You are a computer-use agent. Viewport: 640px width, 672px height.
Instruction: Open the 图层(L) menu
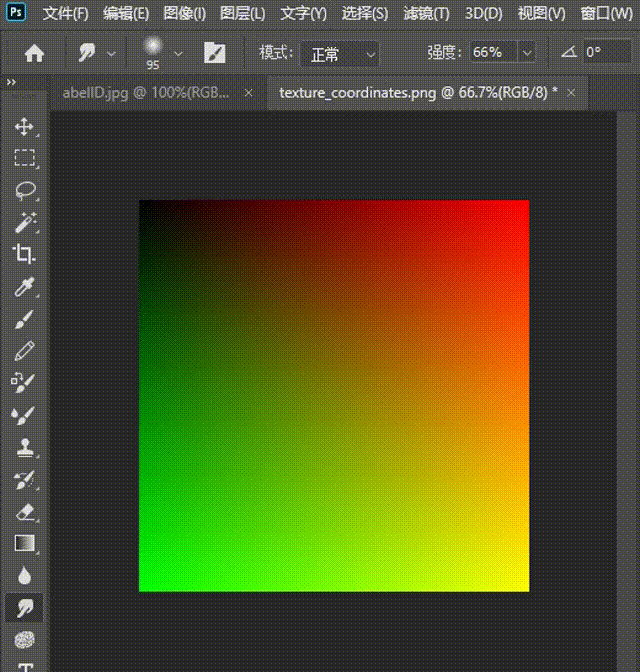tap(242, 14)
